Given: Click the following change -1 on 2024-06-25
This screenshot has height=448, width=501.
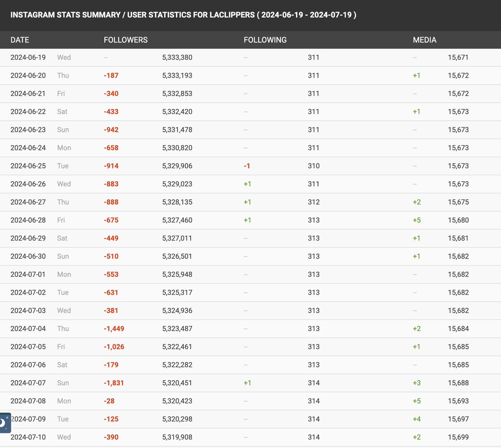Looking at the screenshot, I should [247, 166].
